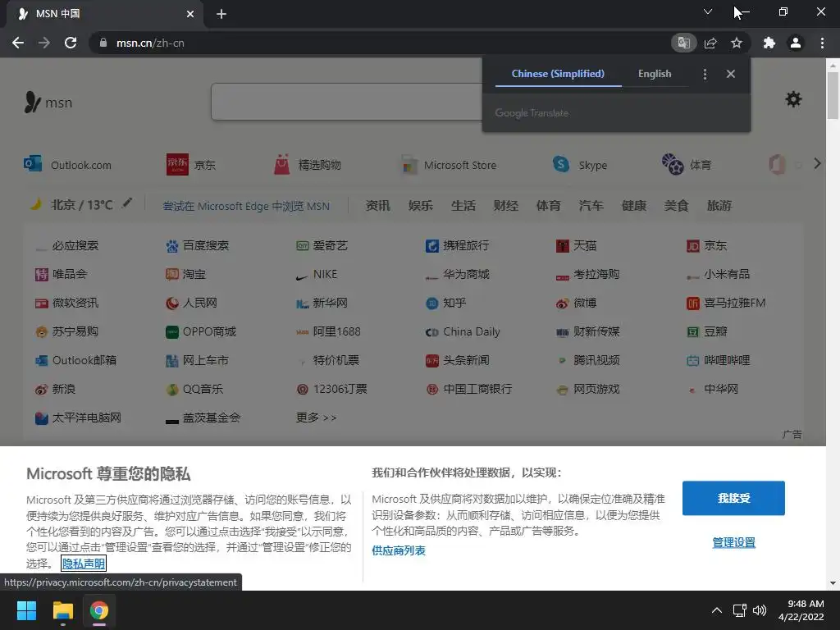Screen dimensions: 840x630
Task: Open 管理设置 manage settings link
Action: (733, 543)
